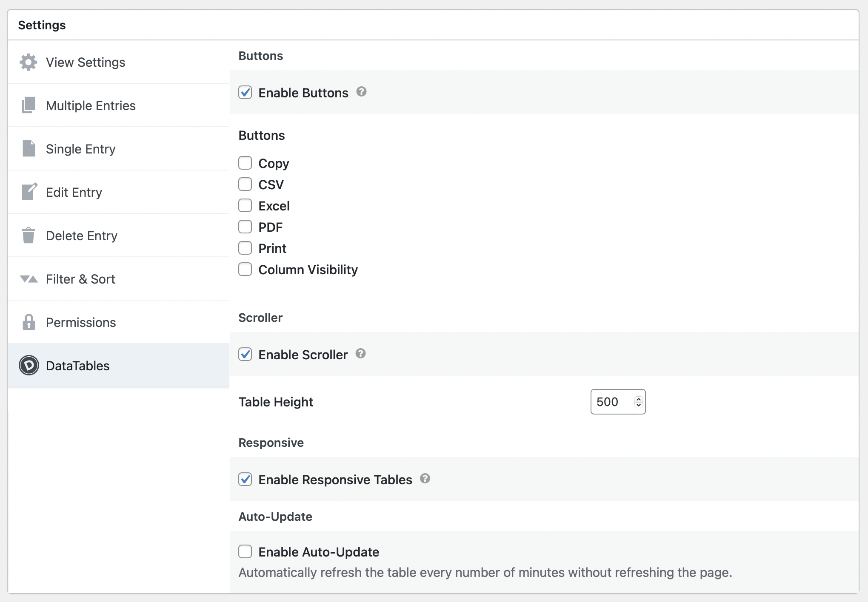The height and width of the screenshot is (602, 868).
Task: Tick the CSV export checkbox
Action: coord(245,184)
